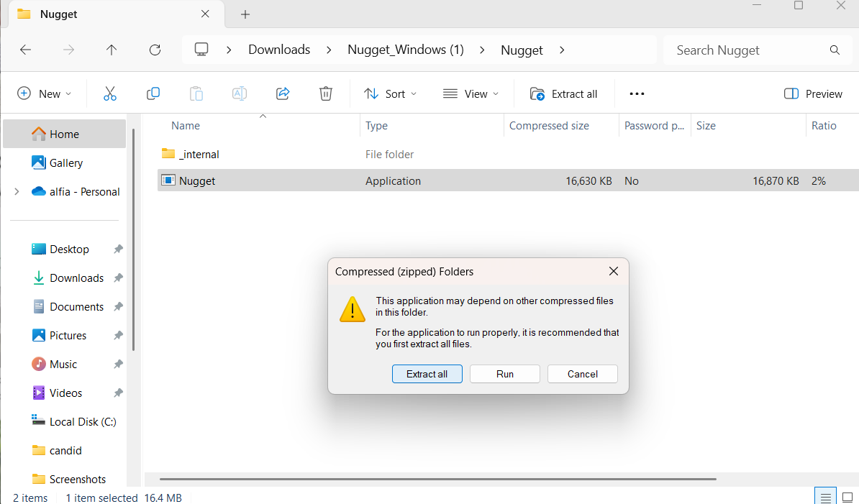
Task: Click the Share icon in toolbar
Action: click(283, 93)
